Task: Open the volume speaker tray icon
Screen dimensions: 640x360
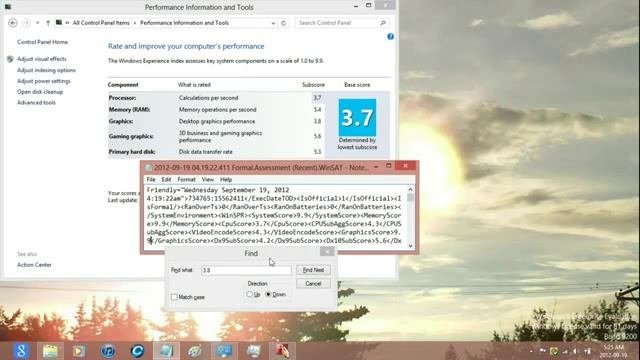Action: [576, 351]
